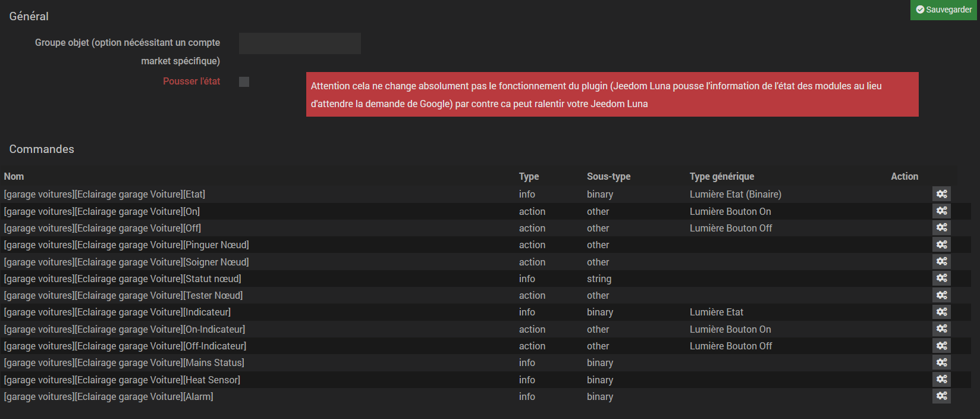Select the [Off-Indicateur] command name
980x419 pixels.
[125, 346]
